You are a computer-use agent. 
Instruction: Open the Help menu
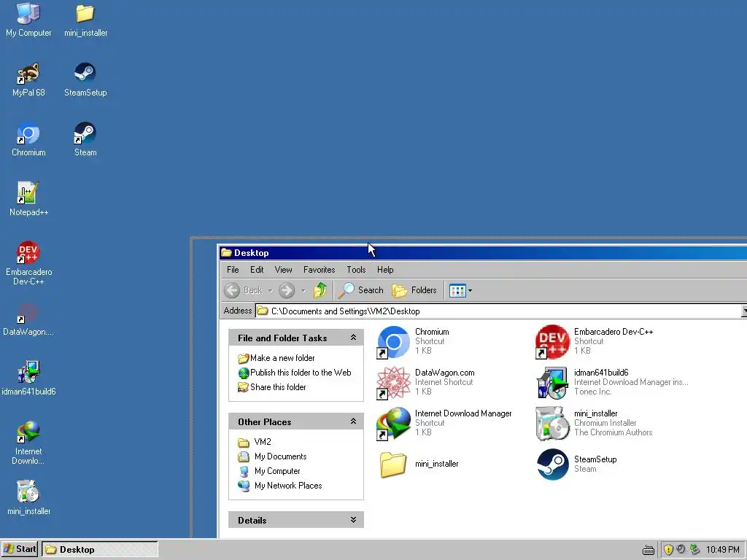(x=385, y=270)
